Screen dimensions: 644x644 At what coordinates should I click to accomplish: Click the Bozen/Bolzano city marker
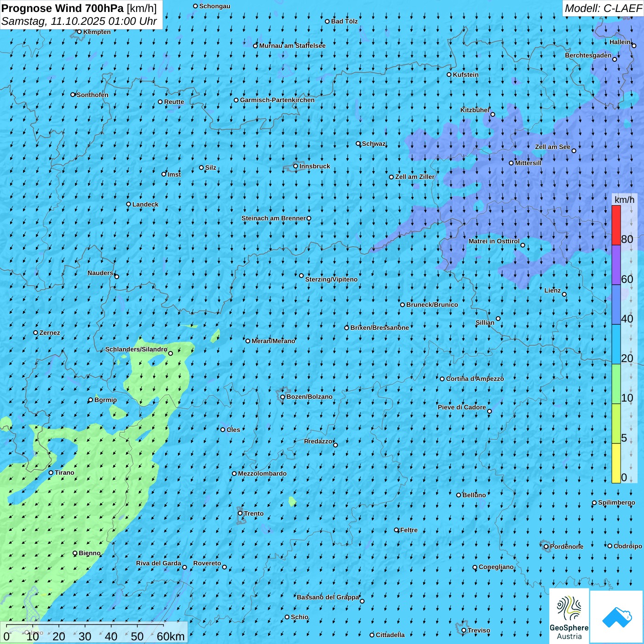tap(283, 397)
